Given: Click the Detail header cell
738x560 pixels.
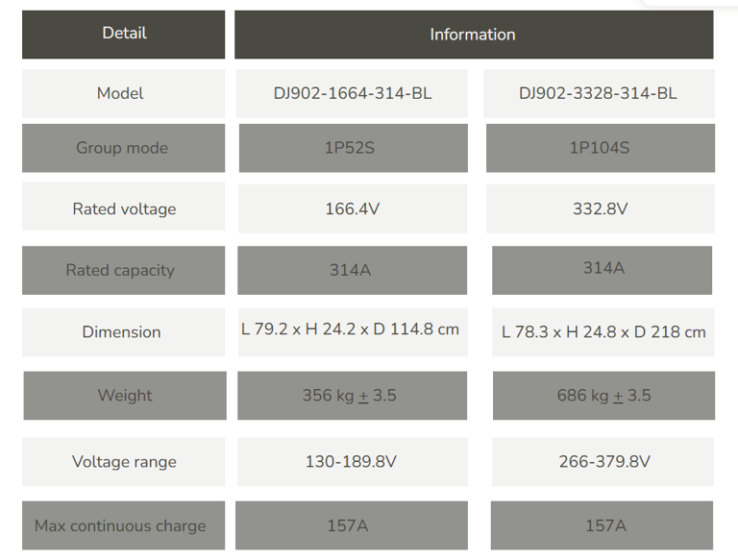Looking at the screenshot, I should pyautogui.click(x=123, y=35).
